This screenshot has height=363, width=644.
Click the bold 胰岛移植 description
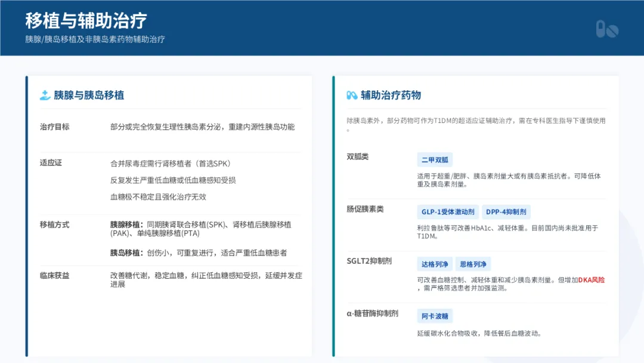[199, 253]
